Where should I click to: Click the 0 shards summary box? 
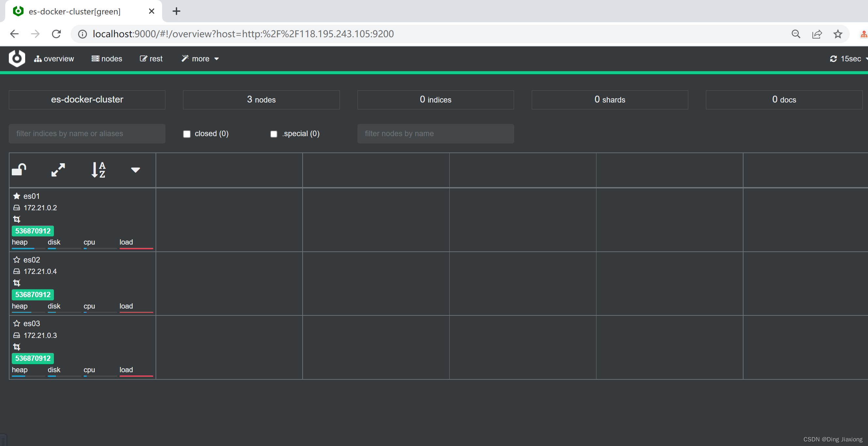coord(609,100)
